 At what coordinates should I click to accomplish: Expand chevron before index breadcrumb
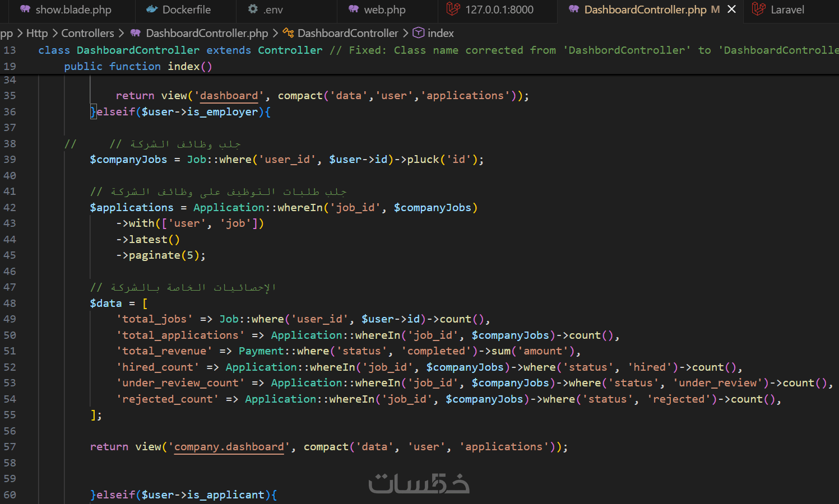405,33
